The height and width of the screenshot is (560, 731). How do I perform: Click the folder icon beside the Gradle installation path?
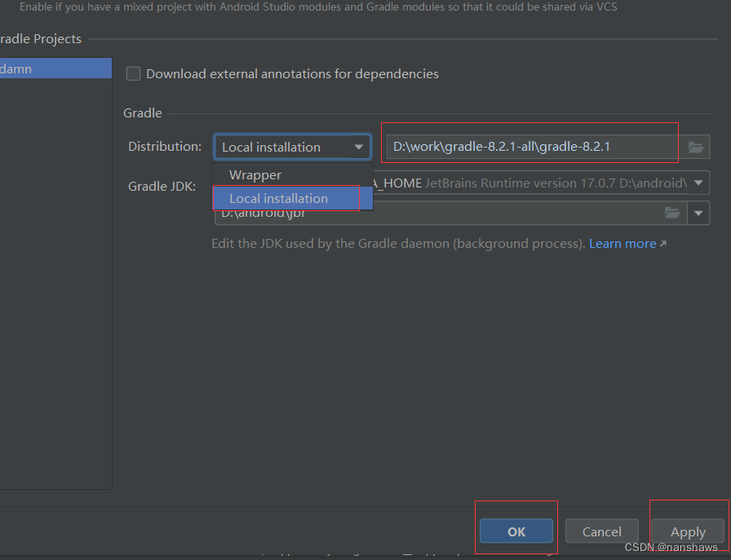click(696, 147)
